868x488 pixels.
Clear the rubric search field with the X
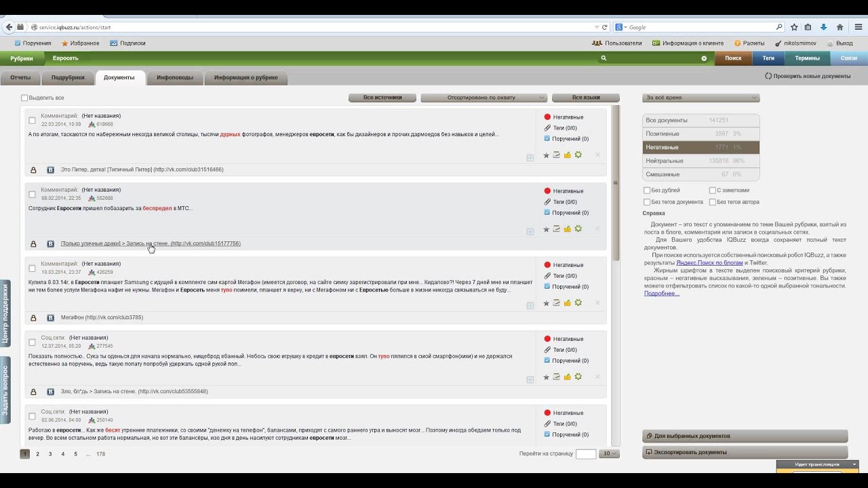pos(704,58)
